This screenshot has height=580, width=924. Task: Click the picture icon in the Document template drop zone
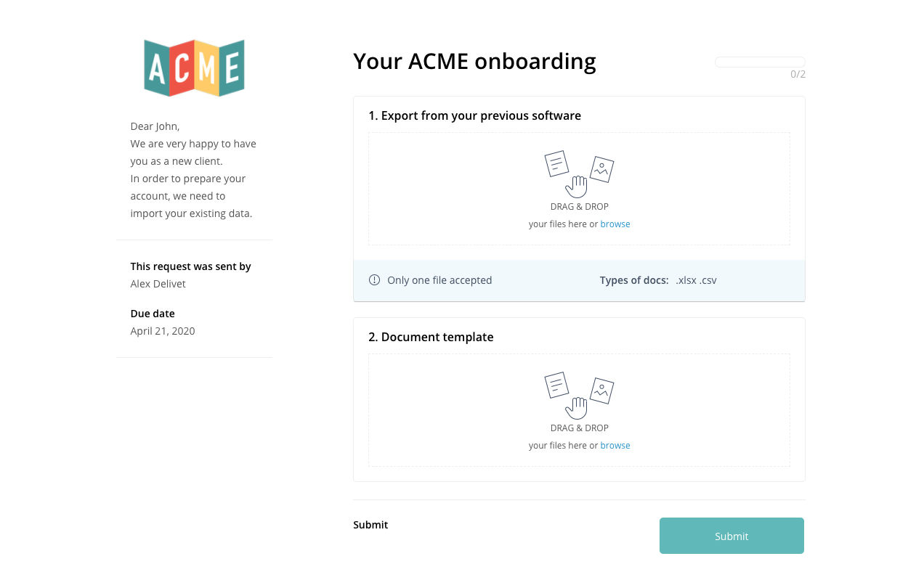pos(601,391)
